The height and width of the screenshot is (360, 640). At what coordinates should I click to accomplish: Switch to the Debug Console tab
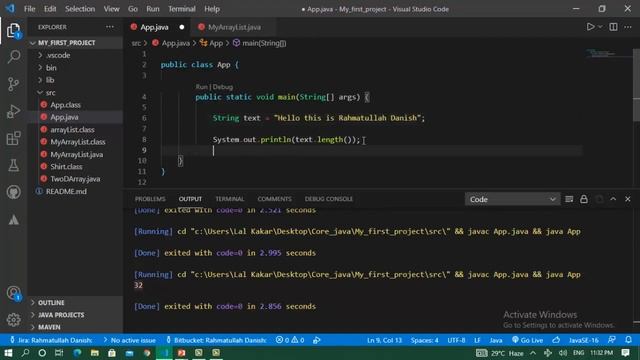pyautogui.click(x=329, y=199)
